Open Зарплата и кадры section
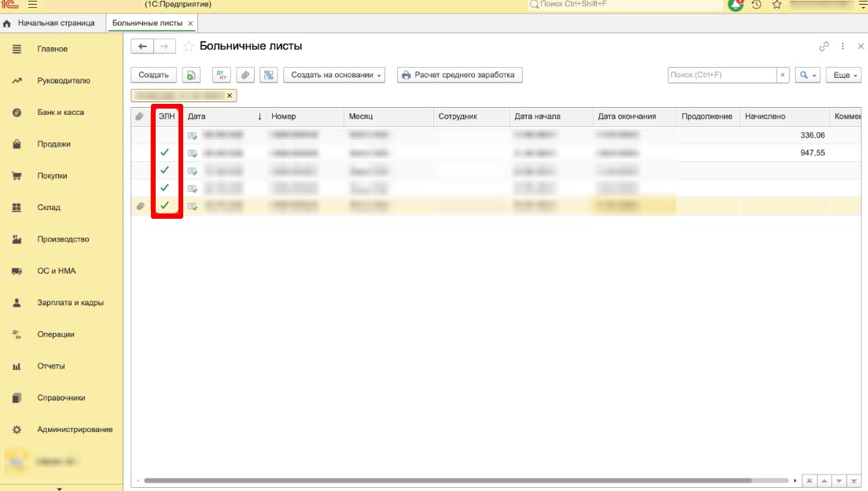 coord(70,303)
